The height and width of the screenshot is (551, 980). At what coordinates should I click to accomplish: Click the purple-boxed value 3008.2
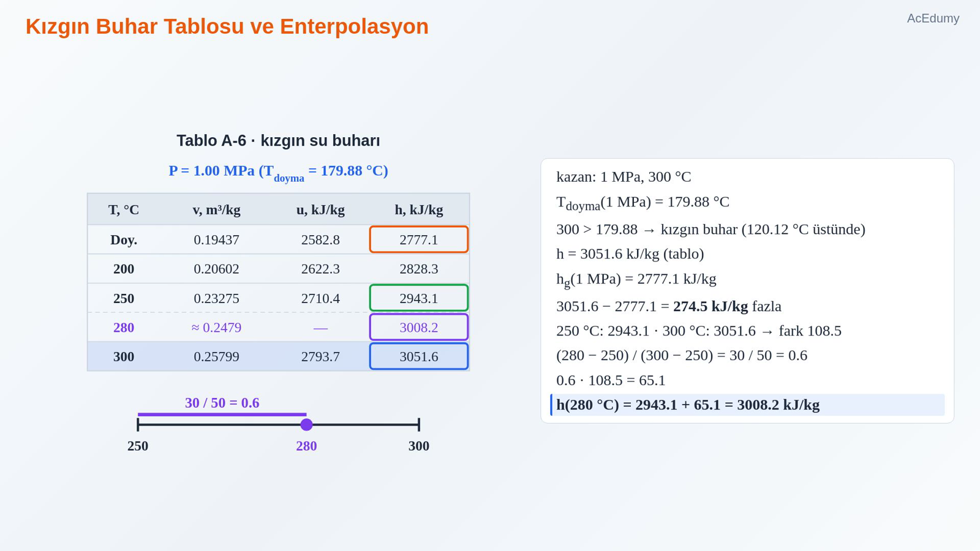(x=419, y=327)
